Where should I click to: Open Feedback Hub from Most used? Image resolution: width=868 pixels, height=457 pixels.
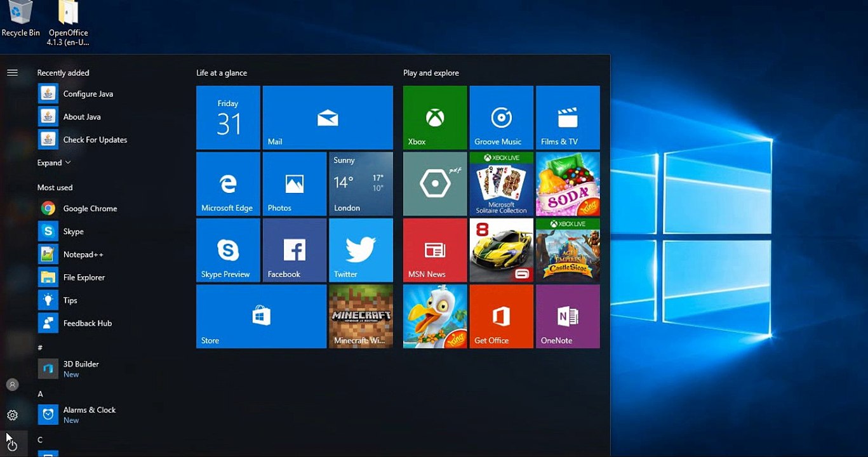click(x=87, y=323)
